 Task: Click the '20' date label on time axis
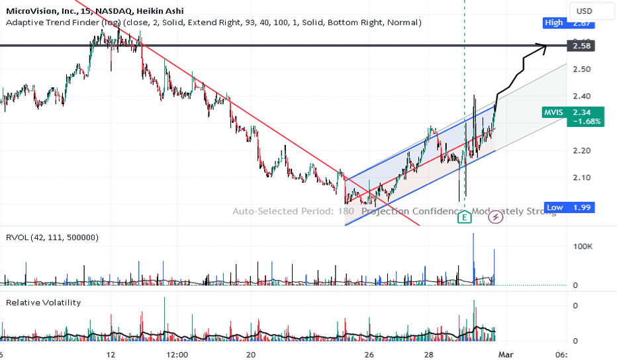pos(251,355)
